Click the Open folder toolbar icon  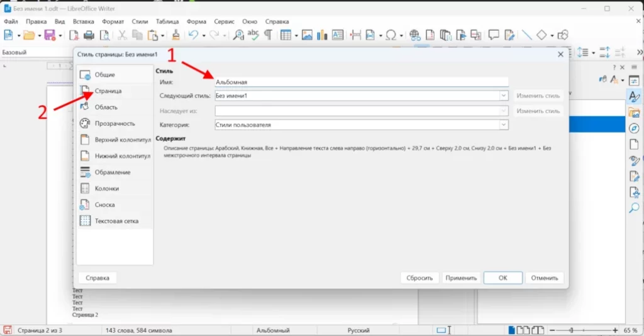[29, 35]
